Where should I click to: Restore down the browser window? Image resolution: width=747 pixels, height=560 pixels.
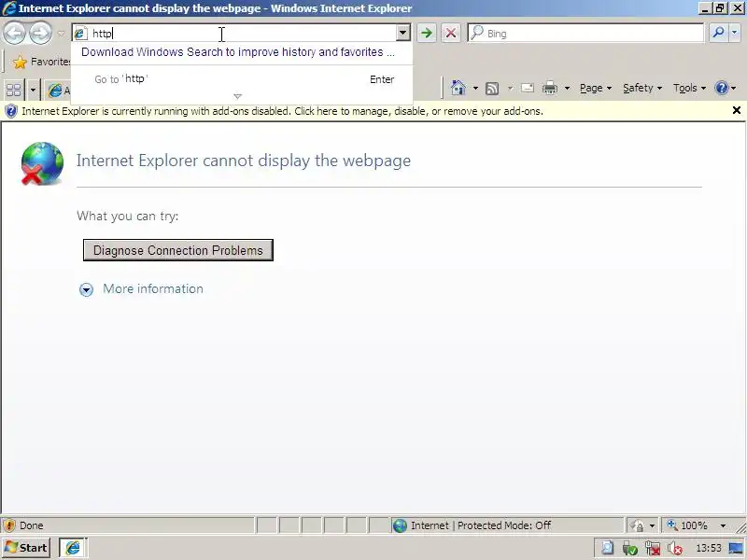(x=720, y=8)
